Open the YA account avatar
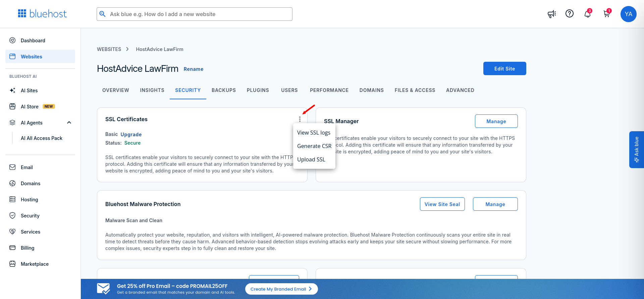The height and width of the screenshot is (299, 644). (x=629, y=14)
